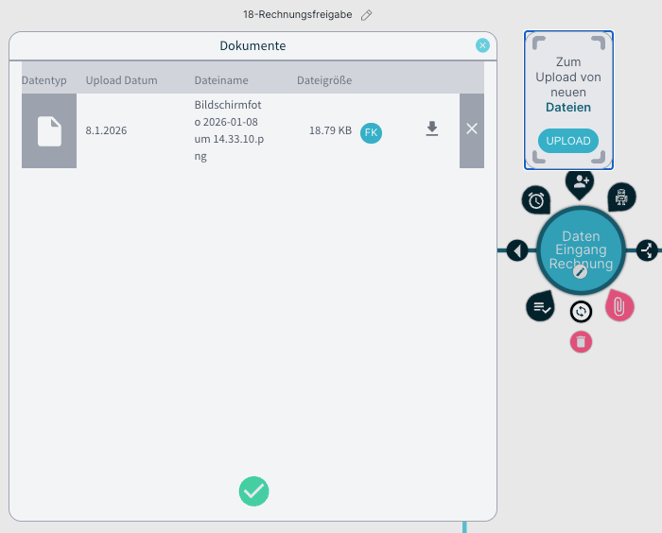Click the robot automation icon
This screenshot has height=533, width=662.
point(622,198)
